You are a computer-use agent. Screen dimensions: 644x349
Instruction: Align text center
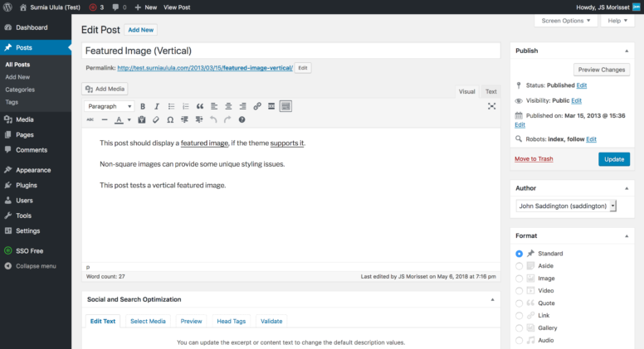pyautogui.click(x=228, y=106)
